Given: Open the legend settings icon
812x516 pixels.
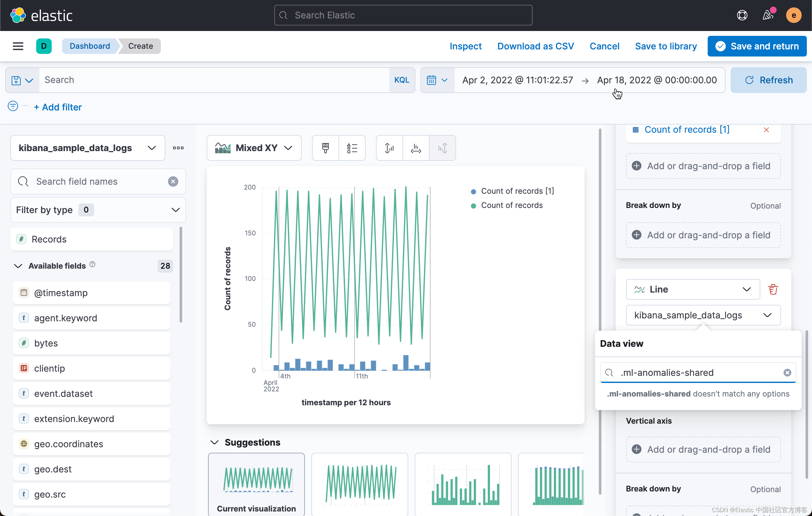Looking at the screenshot, I should point(352,148).
